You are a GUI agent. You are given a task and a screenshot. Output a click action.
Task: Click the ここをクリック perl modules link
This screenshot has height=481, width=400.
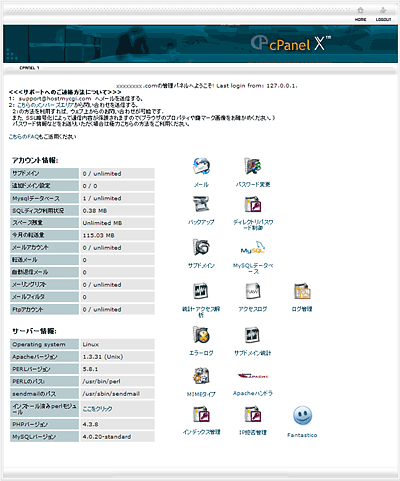tap(97, 409)
